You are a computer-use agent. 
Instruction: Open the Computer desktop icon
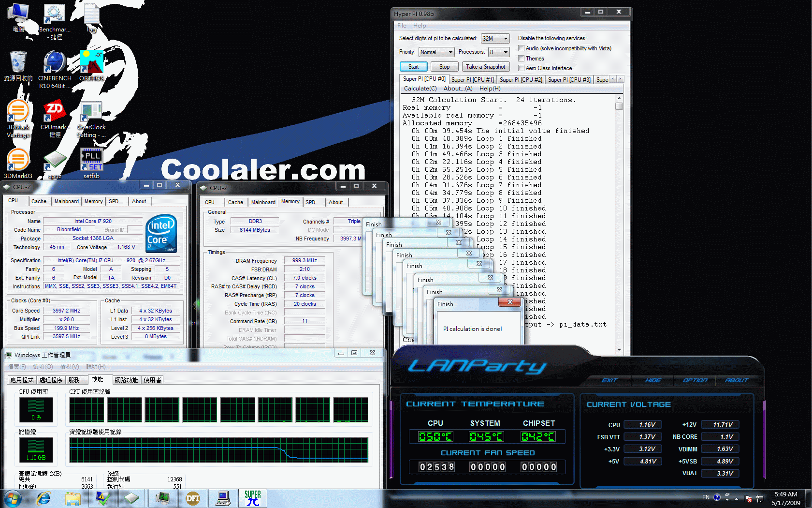pyautogui.click(x=18, y=18)
